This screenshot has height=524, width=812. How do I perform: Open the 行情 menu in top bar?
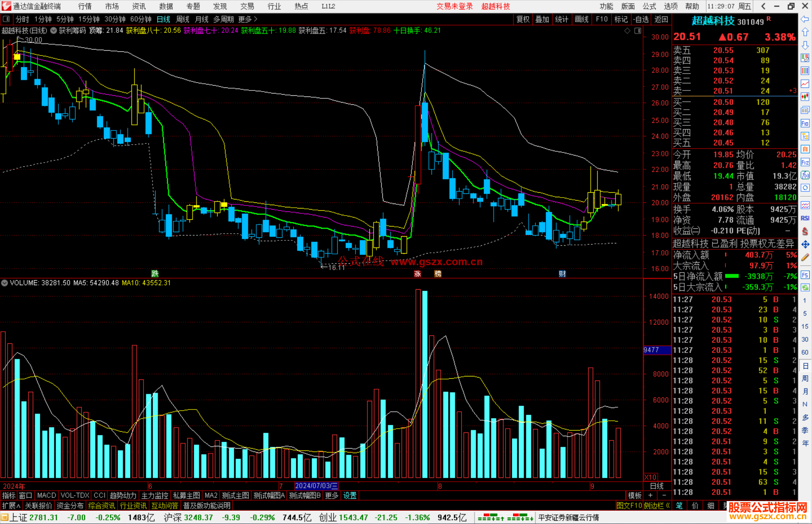tap(85, 6)
